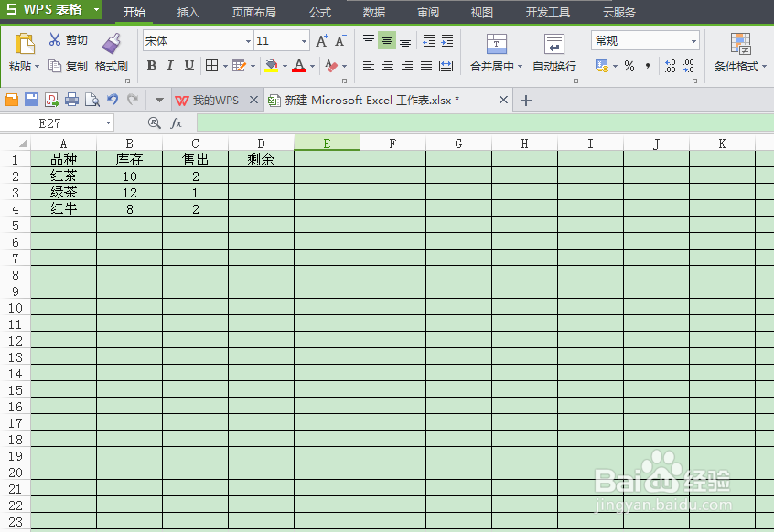
Task: Apply comma thousands separator style
Action: point(648,66)
